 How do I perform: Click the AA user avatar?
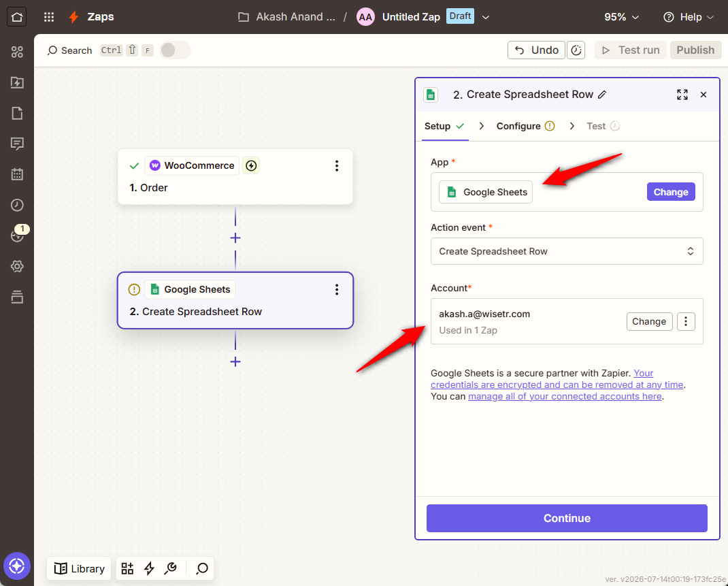[x=365, y=17]
